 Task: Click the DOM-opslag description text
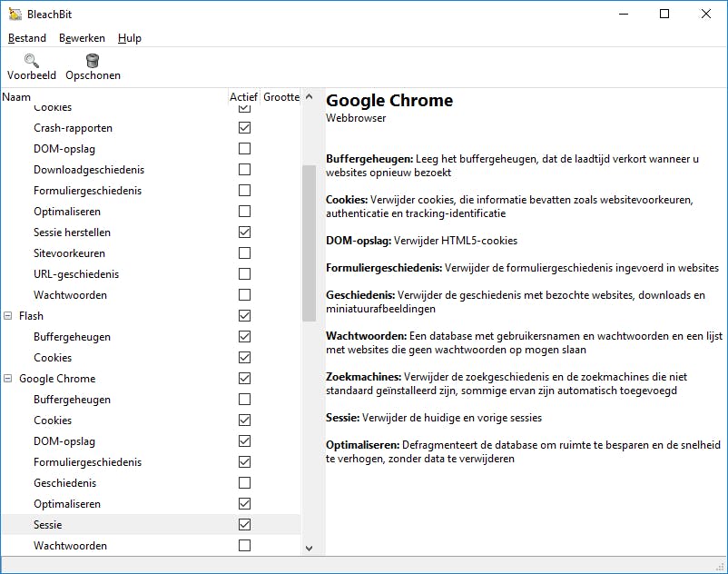(421, 241)
